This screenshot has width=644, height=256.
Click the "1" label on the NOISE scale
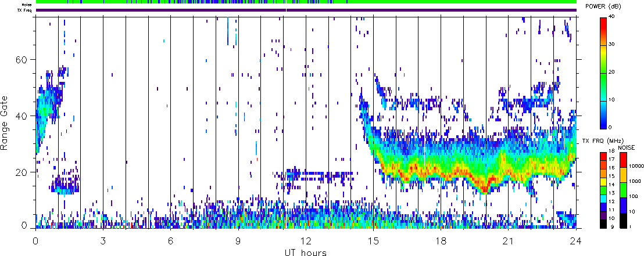pyautogui.click(x=631, y=227)
